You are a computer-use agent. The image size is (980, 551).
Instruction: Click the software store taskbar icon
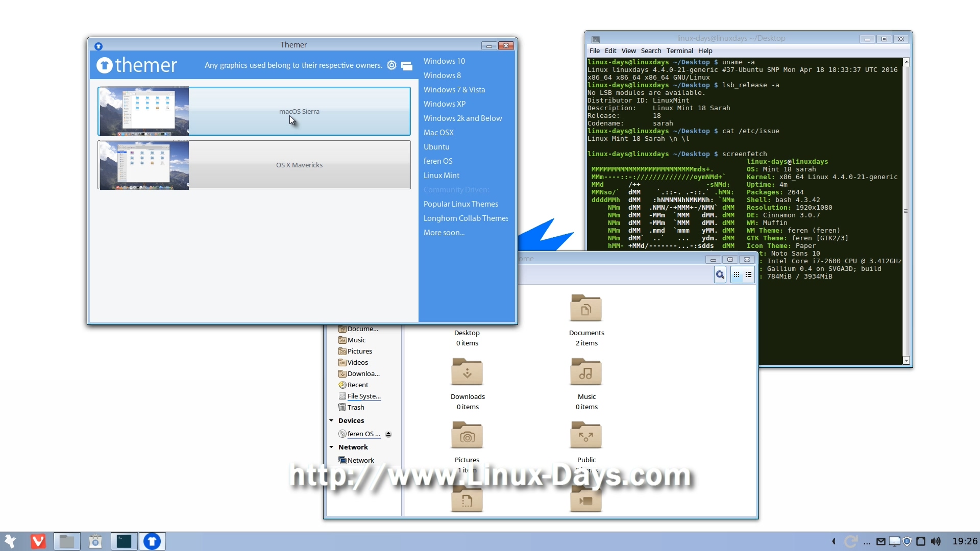[95, 541]
